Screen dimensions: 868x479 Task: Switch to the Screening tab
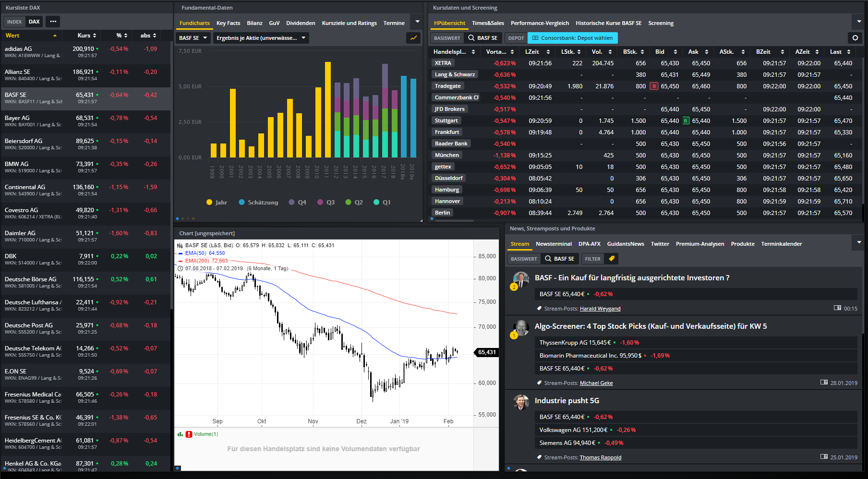click(x=661, y=23)
